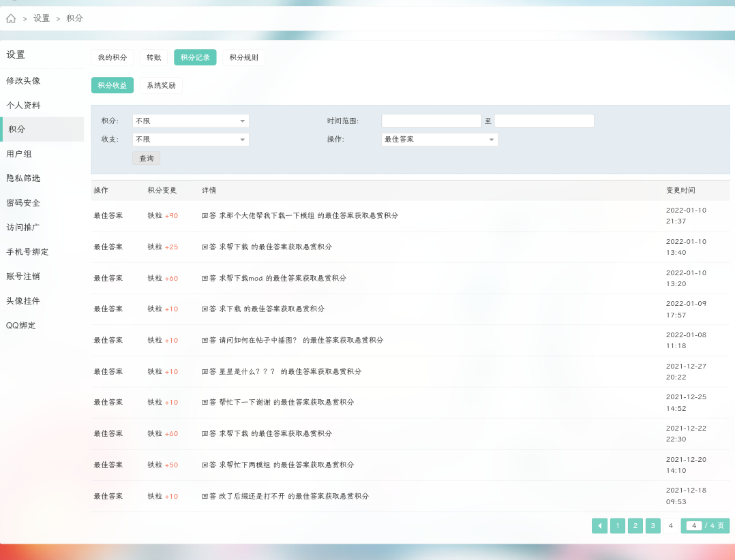This screenshot has width=735, height=560.
Task: Open the 转账 tab
Action: pos(154,57)
